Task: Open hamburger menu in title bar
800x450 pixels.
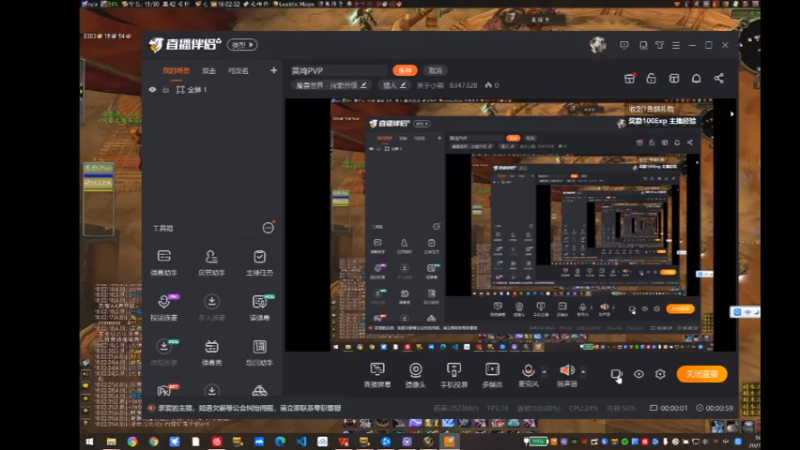Action: tap(676, 45)
